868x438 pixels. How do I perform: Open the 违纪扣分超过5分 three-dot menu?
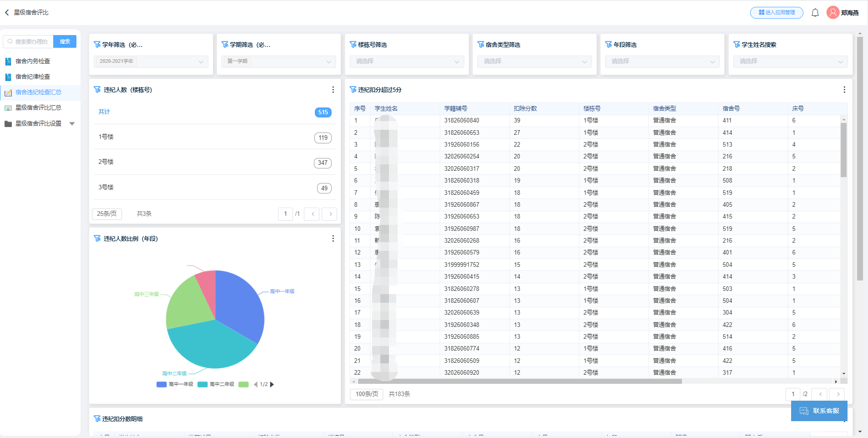(x=844, y=90)
